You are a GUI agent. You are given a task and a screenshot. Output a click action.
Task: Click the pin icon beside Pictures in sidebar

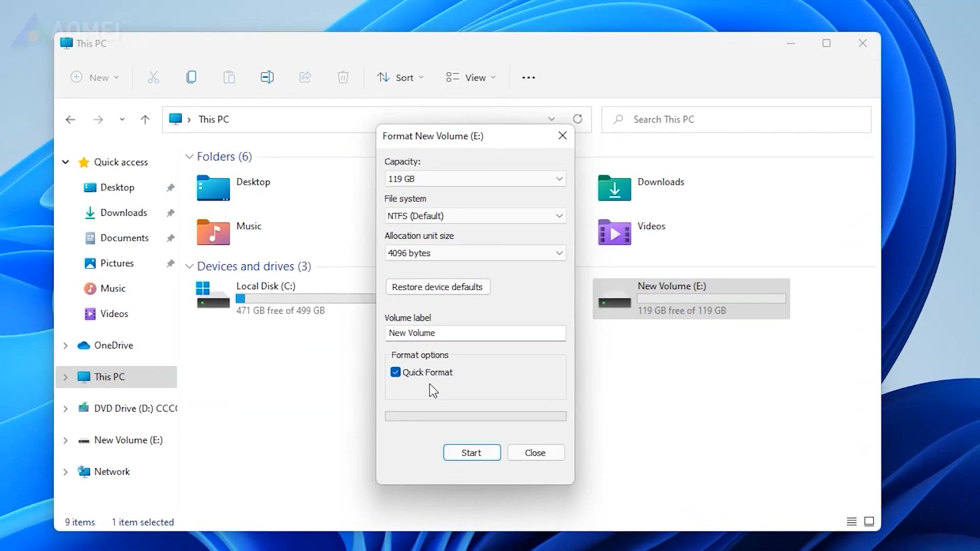point(170,263)
